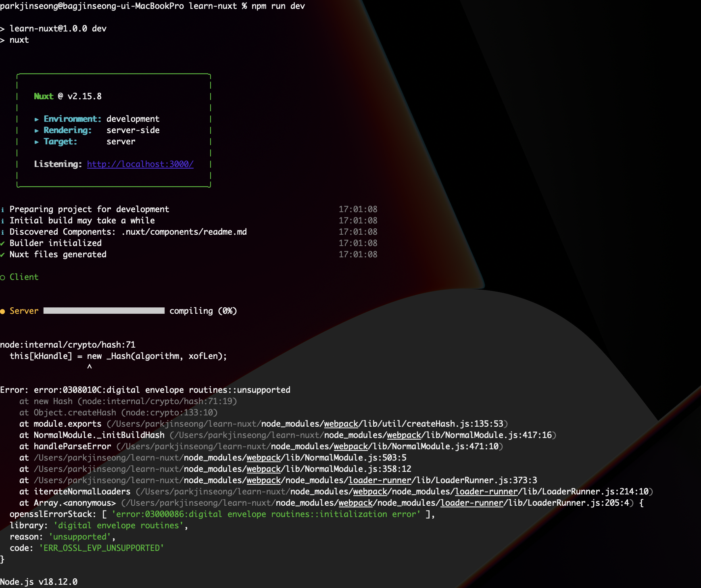Click the 'at Object.createHash' stack line
701x588 pixels.
(x=119, y=413)
